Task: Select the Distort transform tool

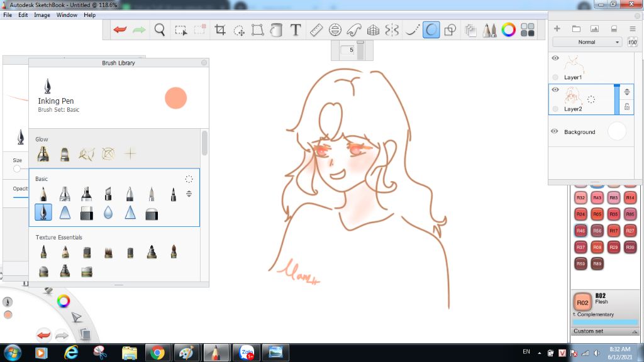Action: (257, 30)
